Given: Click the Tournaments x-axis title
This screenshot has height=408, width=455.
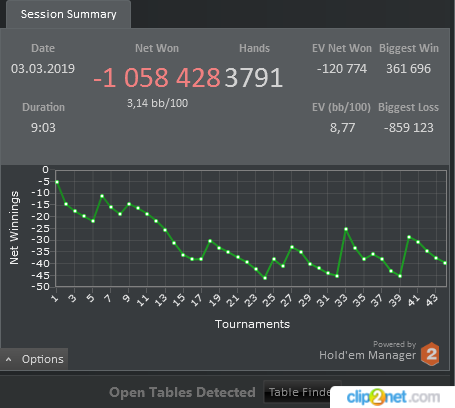Looking at the screenshot, I should [252, 324].
